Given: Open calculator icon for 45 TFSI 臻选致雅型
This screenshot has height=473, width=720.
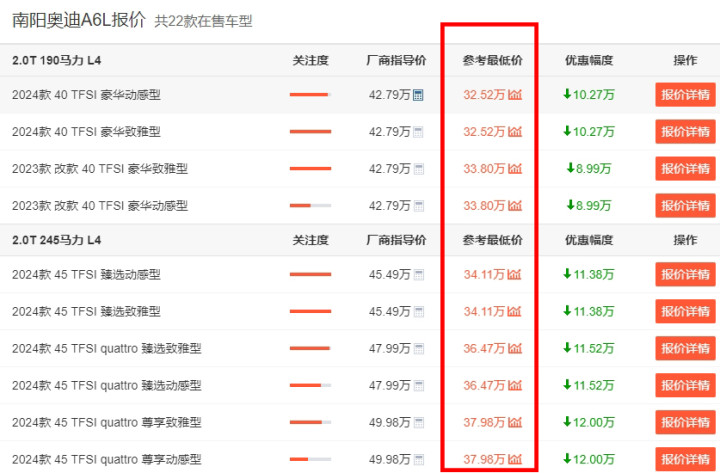Looking at the screenshot, I should point(418,312).
